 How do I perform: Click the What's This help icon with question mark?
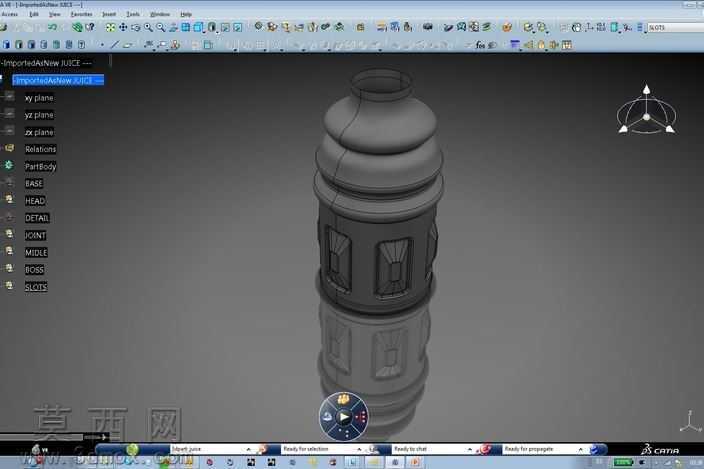point(90,27)
